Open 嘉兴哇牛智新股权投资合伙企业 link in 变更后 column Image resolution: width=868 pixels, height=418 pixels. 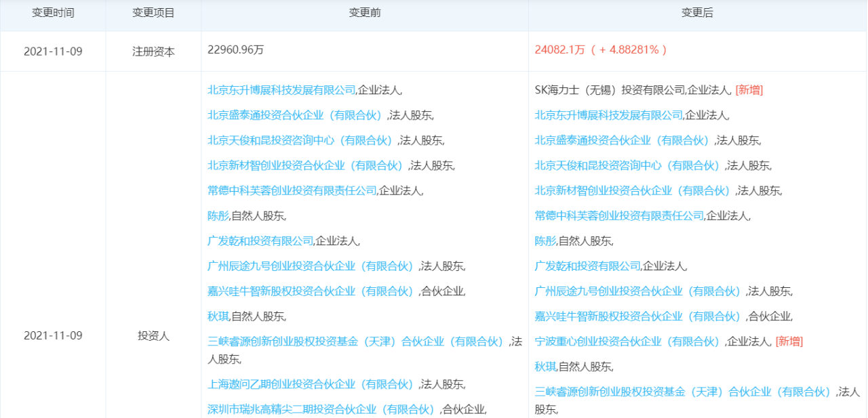640,316
